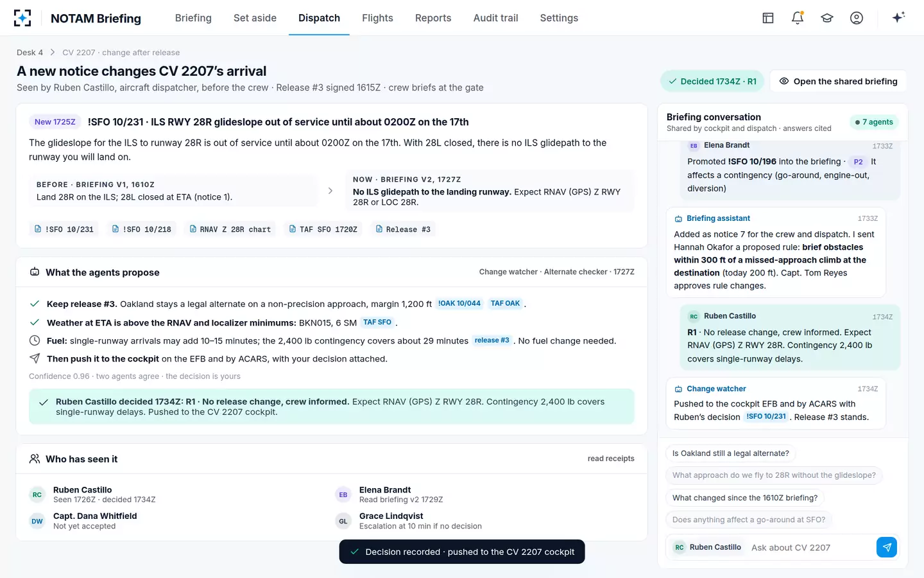924x578 pixels.
Task: Send the message with the paper-plane button
Action: [887, 547]
